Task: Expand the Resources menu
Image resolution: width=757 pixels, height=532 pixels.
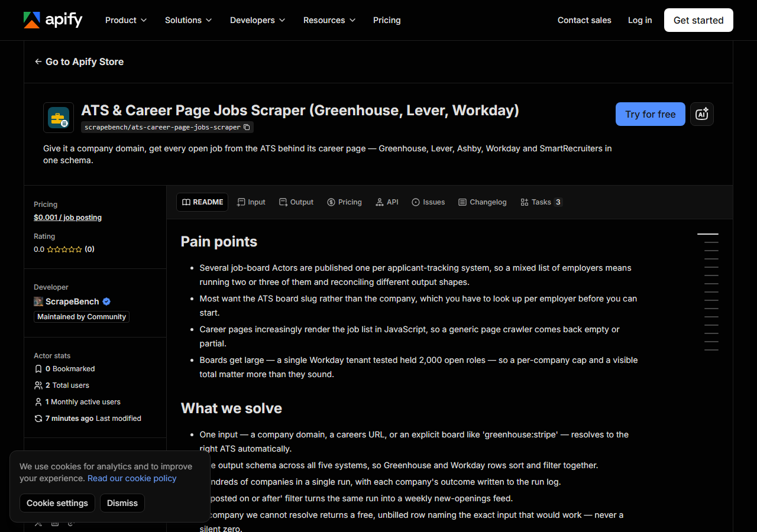Action: tap(329, 20)
